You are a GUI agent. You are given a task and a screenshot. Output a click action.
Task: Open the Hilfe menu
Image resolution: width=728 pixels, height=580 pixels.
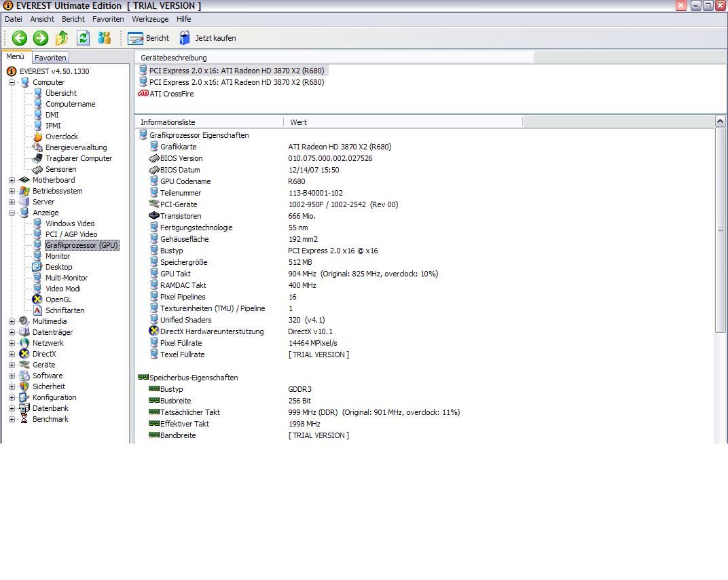coord(184,19)
